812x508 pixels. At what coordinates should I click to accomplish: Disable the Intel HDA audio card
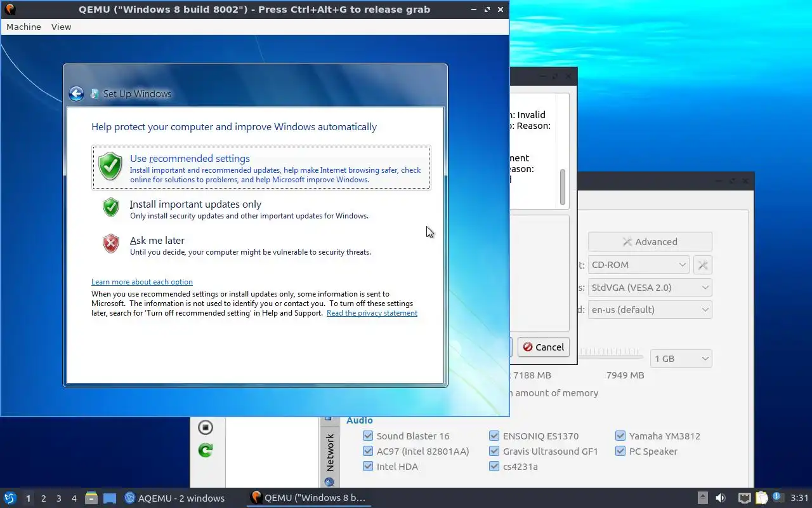(x=368, y=466)
